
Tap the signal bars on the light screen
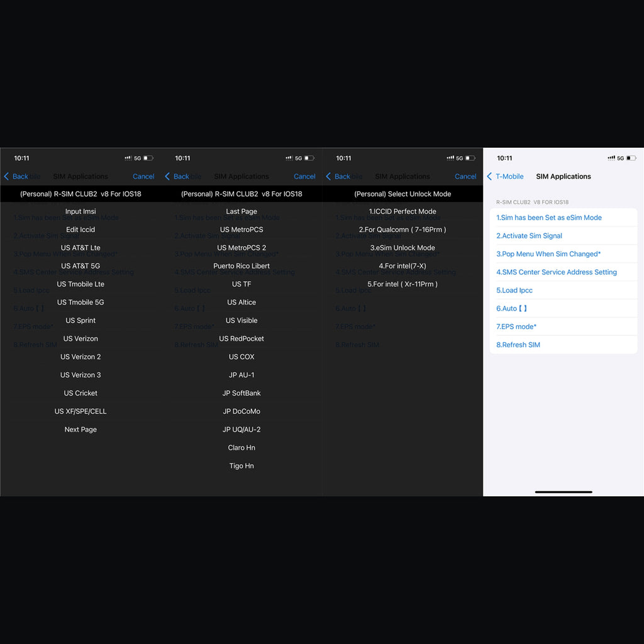click(611, 158)
